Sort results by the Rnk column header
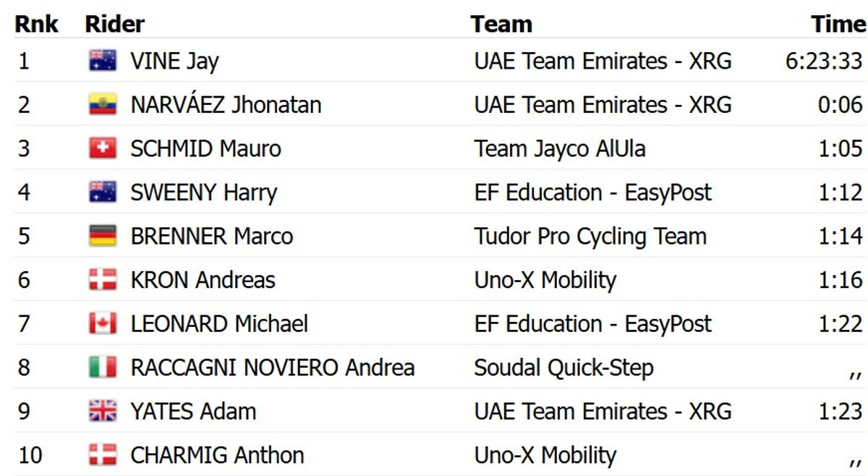 [36, 24]
